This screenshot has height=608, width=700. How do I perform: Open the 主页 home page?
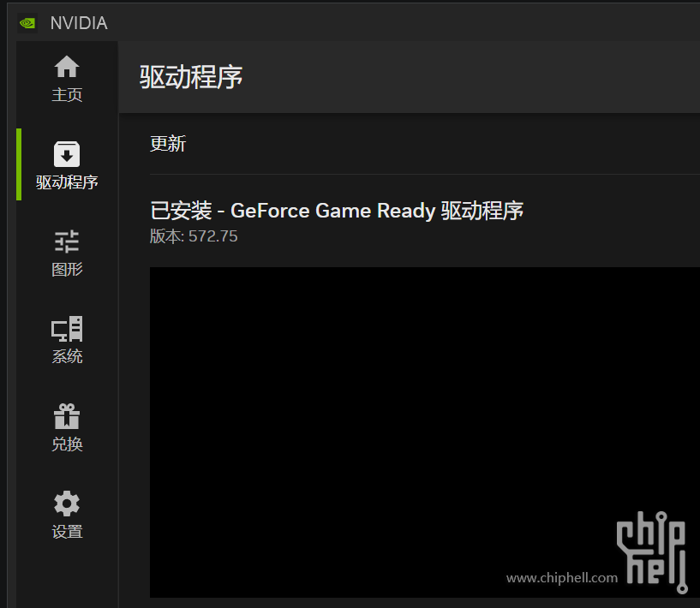pyautogui.click(x=67, y=79)
